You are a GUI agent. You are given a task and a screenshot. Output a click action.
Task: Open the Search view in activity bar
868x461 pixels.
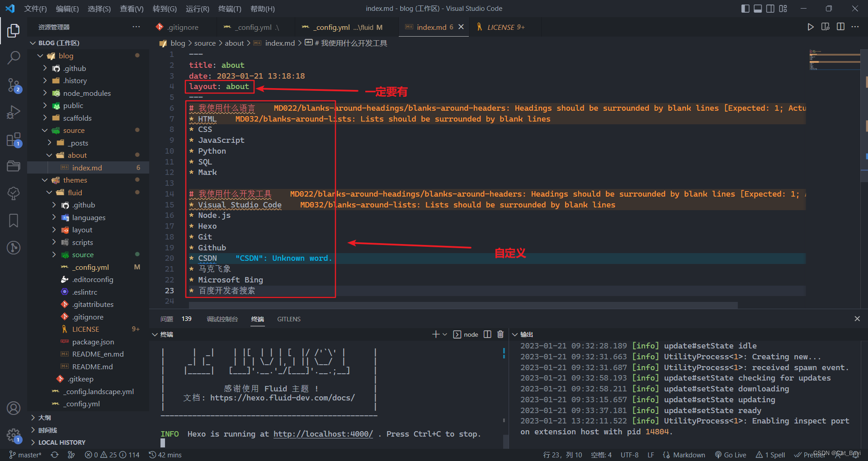pyautogui.click(x=14, y=57)
